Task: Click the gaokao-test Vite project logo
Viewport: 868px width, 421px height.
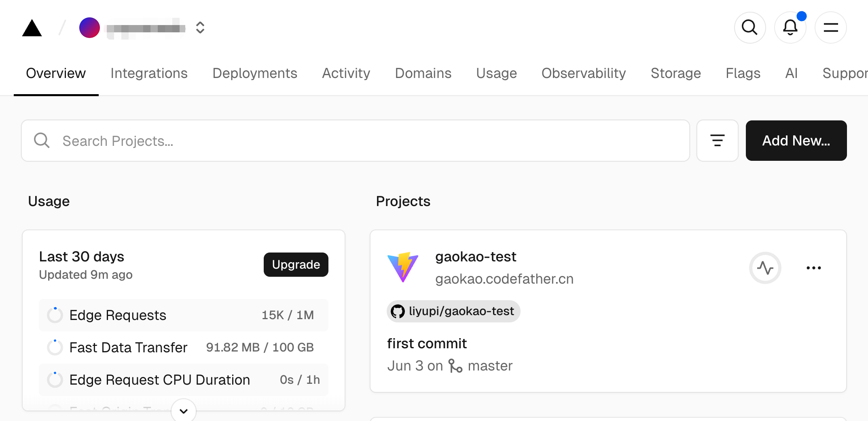Action: click(x=403, y=267)
